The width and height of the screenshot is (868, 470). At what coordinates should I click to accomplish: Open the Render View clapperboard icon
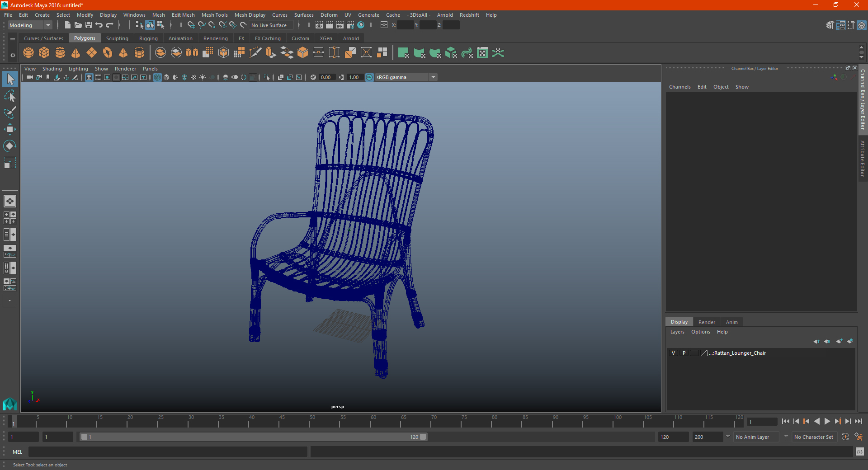point(319,25)
